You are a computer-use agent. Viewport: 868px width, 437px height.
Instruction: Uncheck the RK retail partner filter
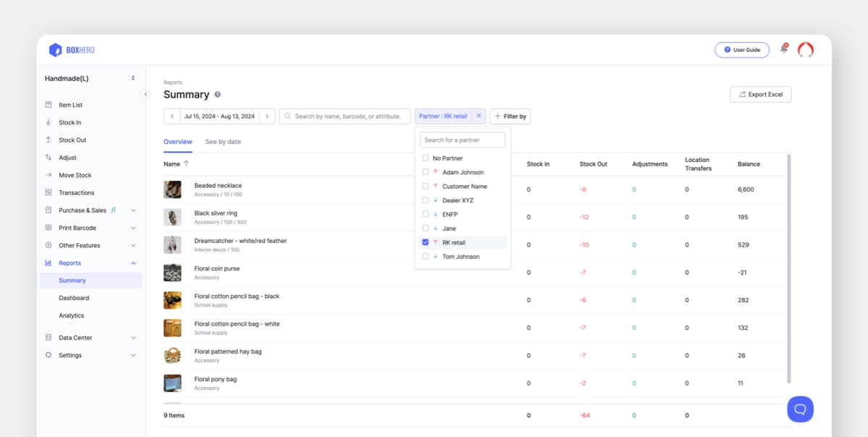[425, 242]
